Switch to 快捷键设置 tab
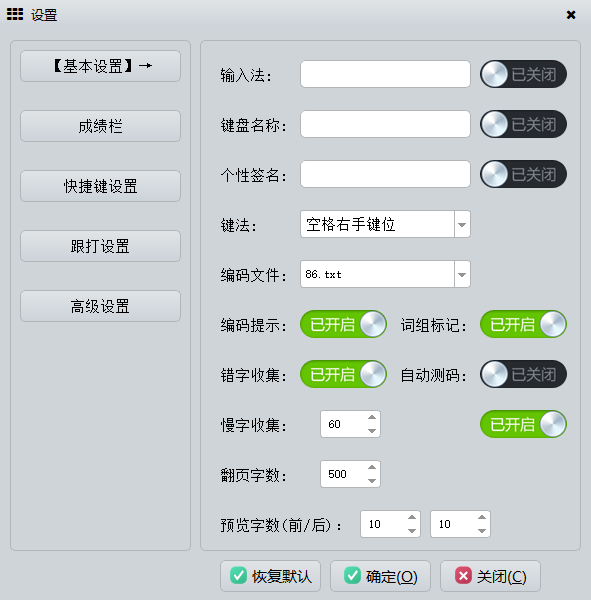Screen dimensions: 591x600 [x=100, y=186]
